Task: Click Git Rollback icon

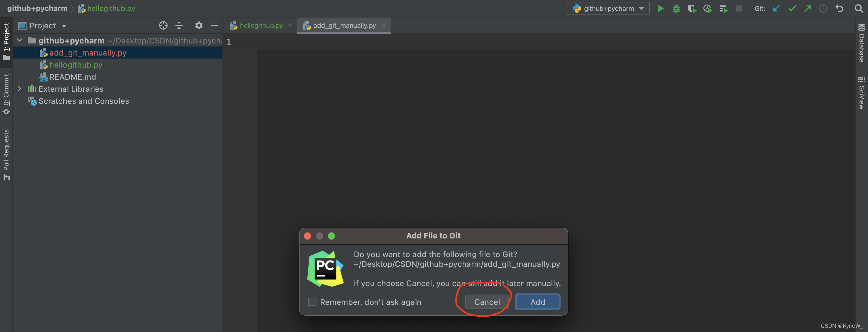Action: click(x=839, y=9)
